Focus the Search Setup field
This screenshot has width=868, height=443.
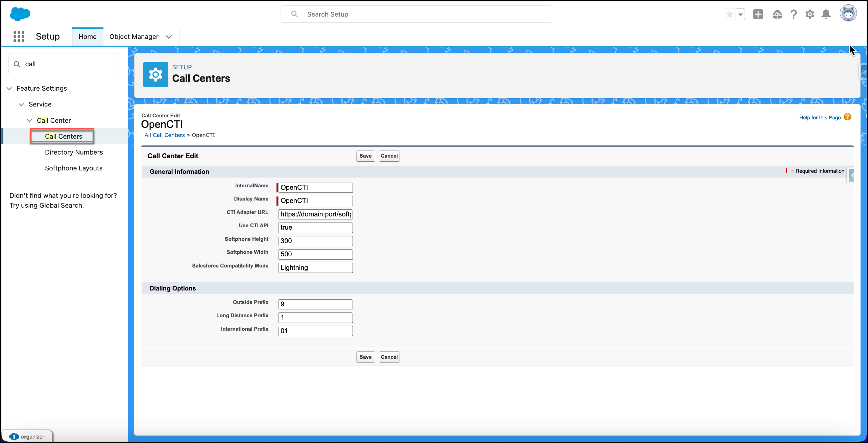pyautogui.click(x=416, y=14)
